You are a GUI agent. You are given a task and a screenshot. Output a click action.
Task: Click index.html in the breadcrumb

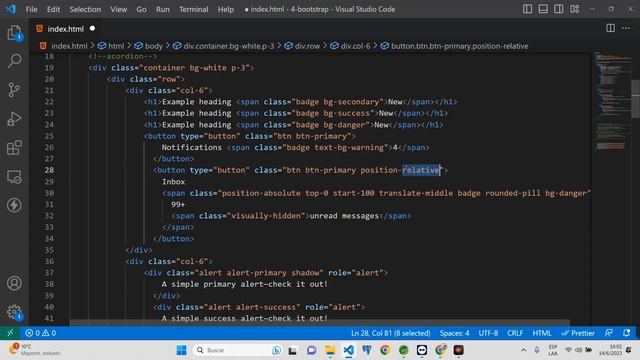coord(69,46)
